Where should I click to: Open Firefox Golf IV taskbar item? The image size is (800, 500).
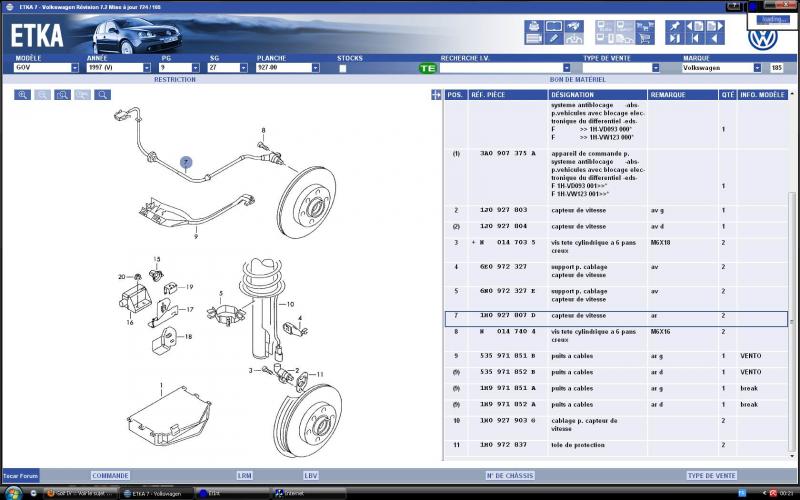79,493
